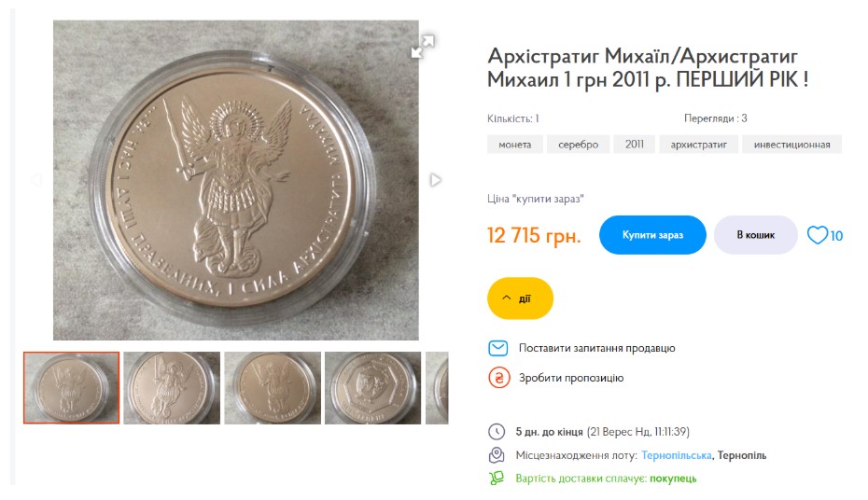Click the hryvnia offer icon

pos(498,378)
